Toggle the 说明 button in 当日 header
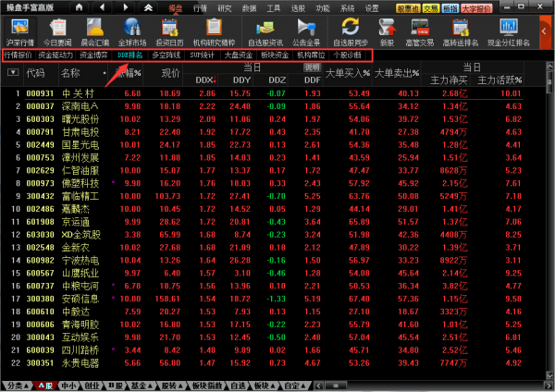The image size is (555, 392). [x=313, y=67]
